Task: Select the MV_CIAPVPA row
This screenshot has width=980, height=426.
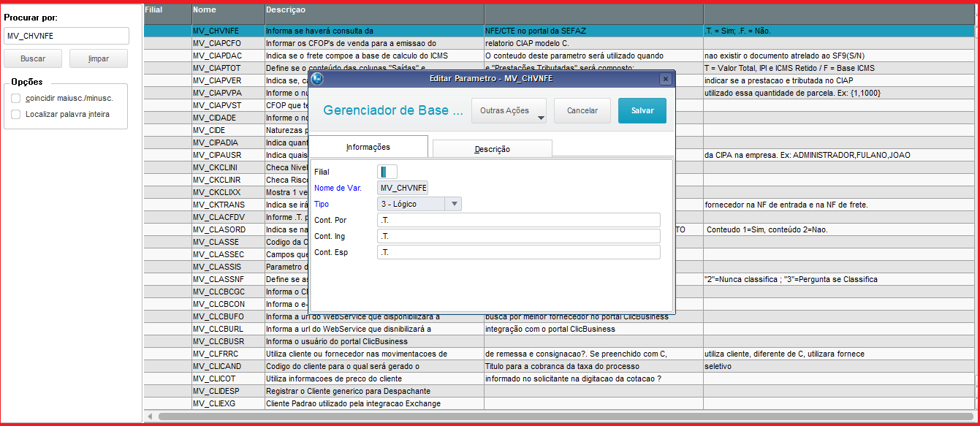Action: [559, 93]
